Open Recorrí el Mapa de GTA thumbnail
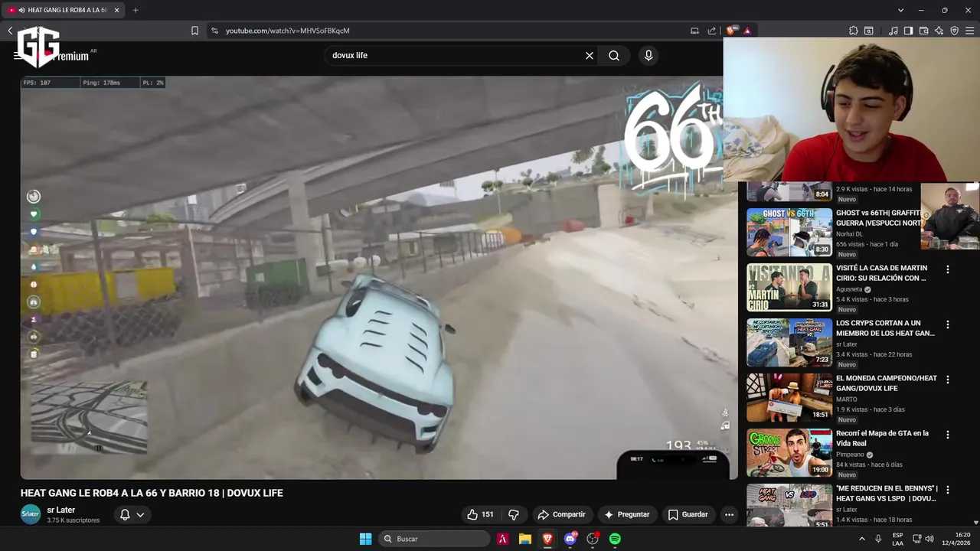 789,452
